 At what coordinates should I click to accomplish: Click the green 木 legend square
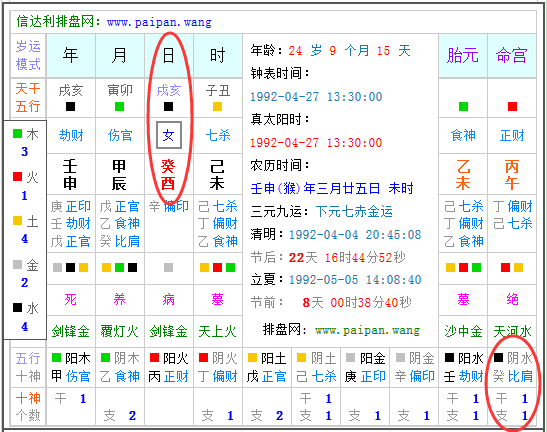17,133
